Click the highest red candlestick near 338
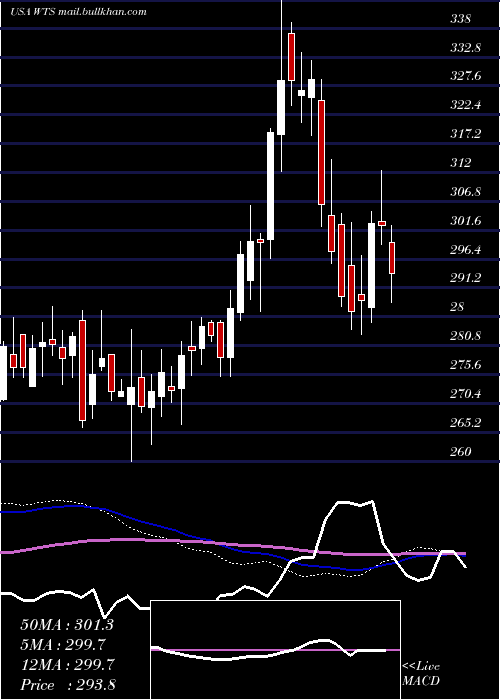 pos(292,57)
